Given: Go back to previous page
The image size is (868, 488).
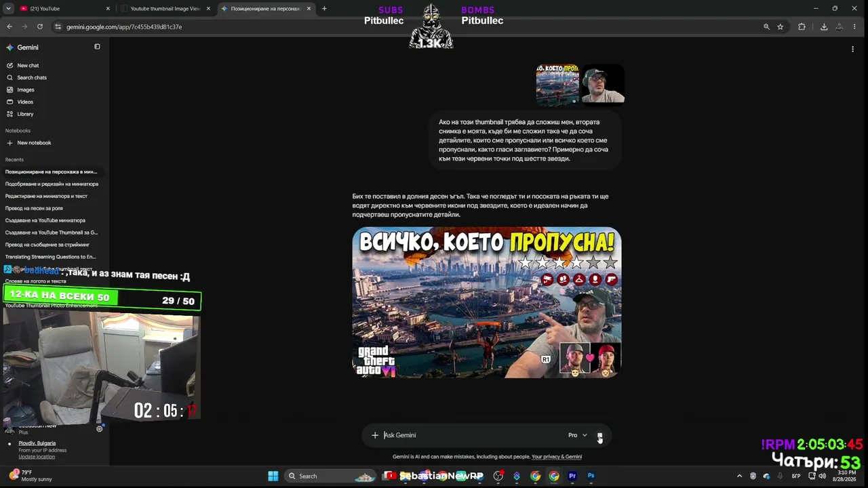Looking at the screenshot, I should pyautogui.click(x=9, y=27).
